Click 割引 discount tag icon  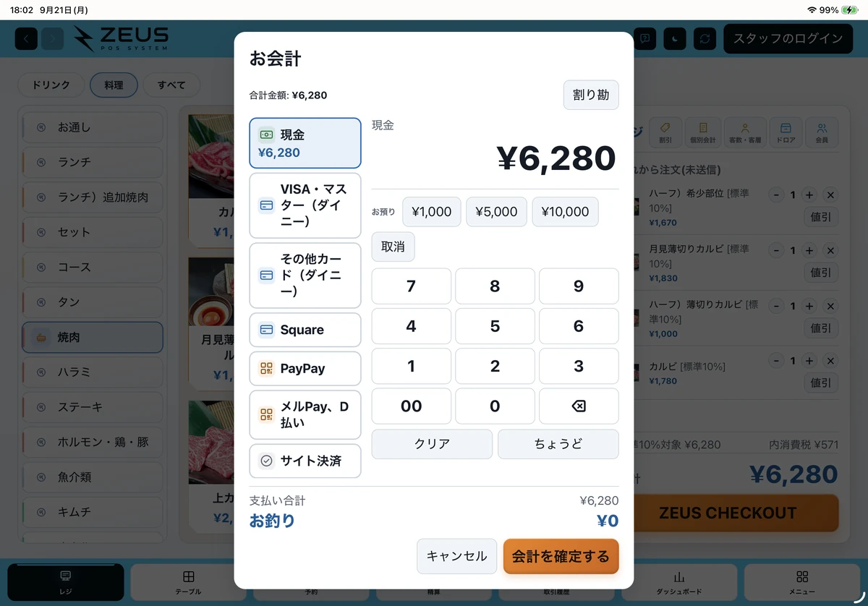click(665, 132)
